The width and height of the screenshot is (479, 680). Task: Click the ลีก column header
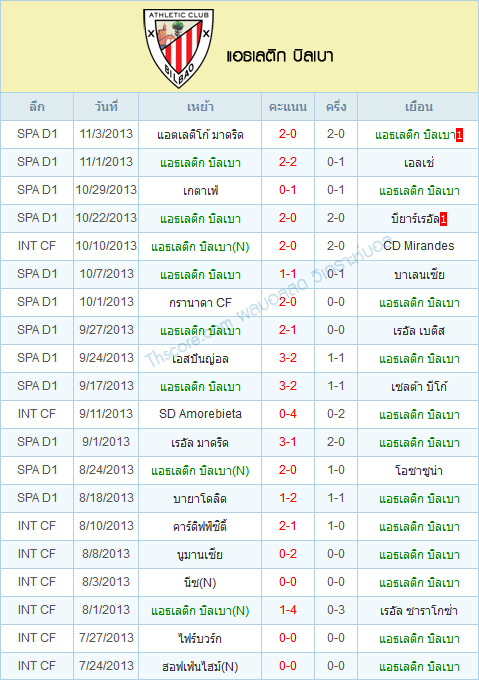coord(37,107)
